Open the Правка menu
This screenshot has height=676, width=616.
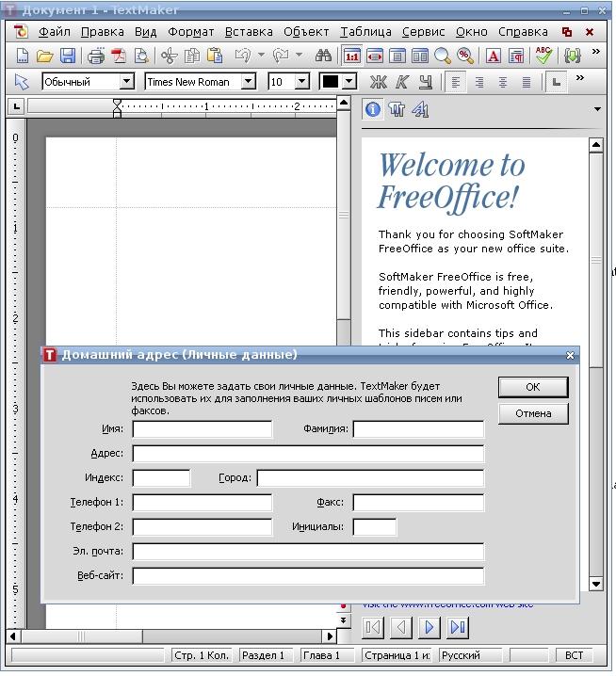[x=103, y=32]
